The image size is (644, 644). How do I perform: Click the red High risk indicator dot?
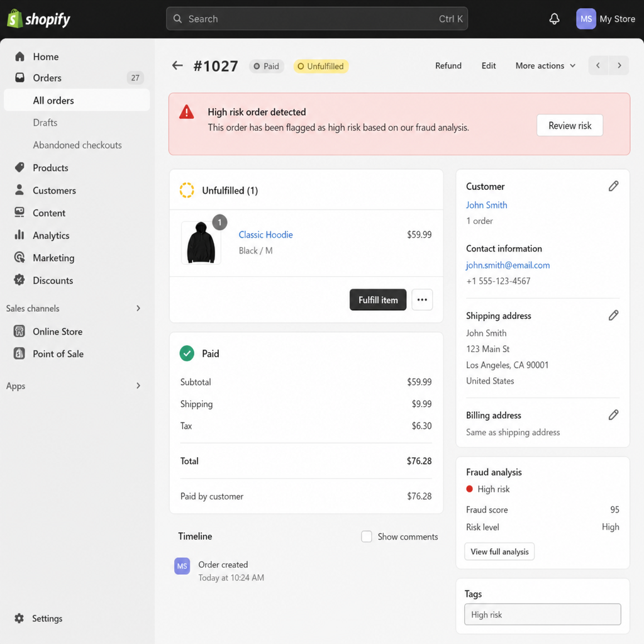(469, 489)
